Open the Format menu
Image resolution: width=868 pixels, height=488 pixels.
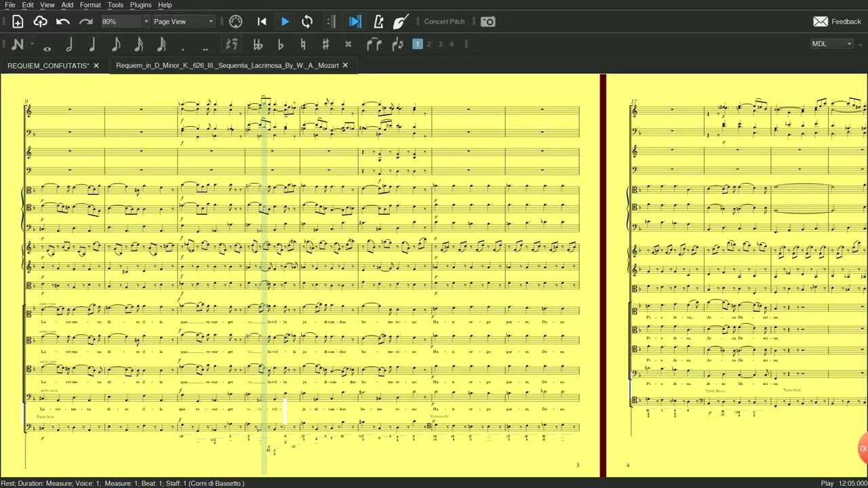click(90, 5)
